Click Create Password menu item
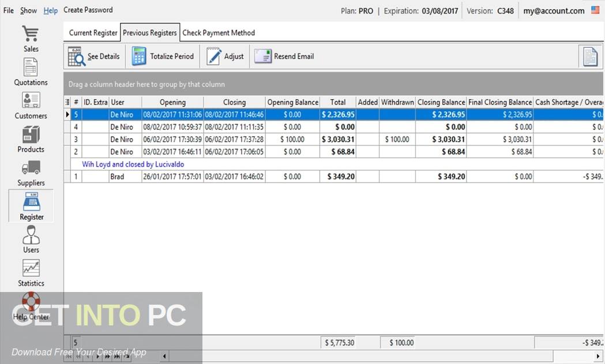The height and width of the screenshot is (364, 605). point(88,10)
